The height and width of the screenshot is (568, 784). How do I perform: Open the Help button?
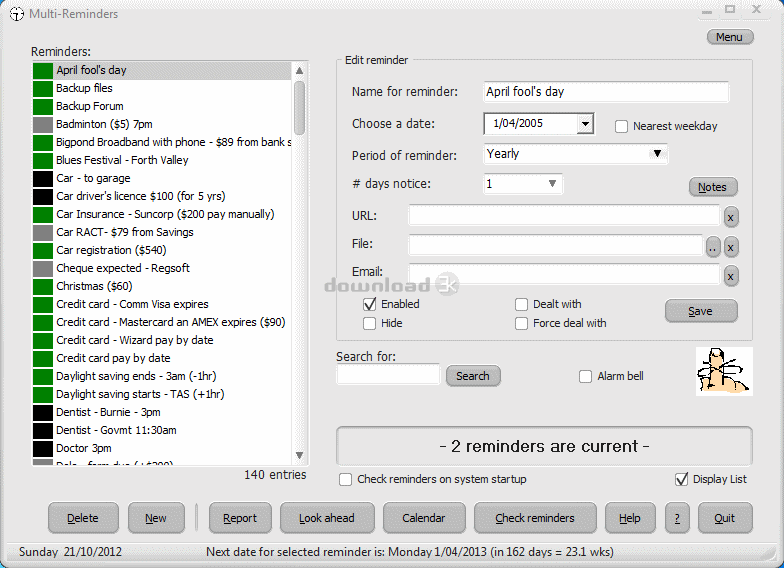630,518
